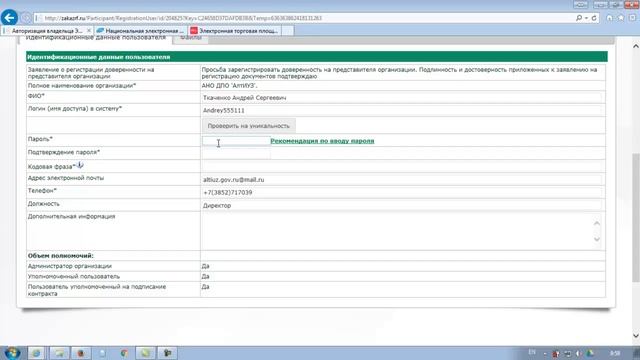Click the browser forward arrow button
The image size is (640, 360).
pos(27,18)
